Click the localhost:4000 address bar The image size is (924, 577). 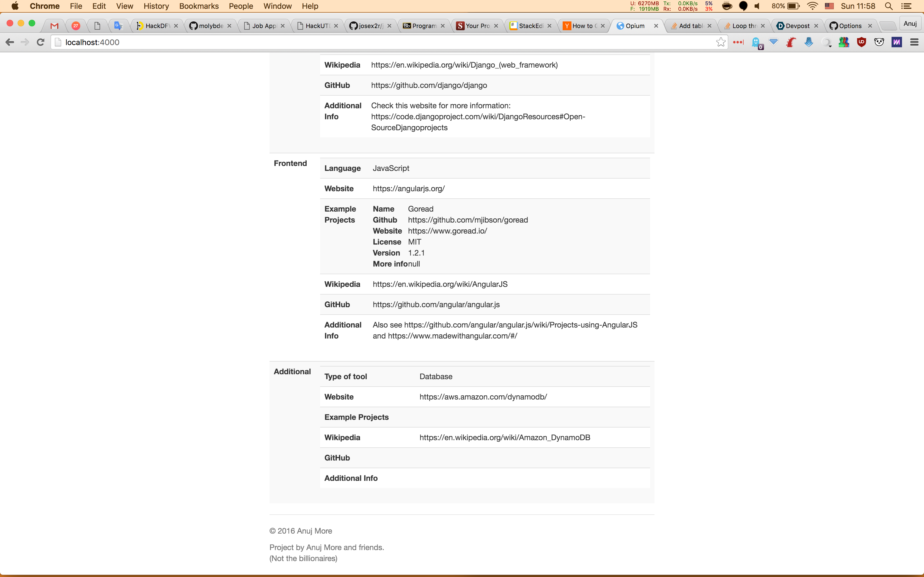(x=382, y=42)
